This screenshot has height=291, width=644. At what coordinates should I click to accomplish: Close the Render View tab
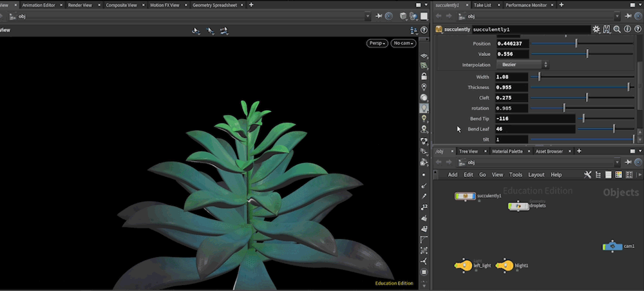coord(99,5)
